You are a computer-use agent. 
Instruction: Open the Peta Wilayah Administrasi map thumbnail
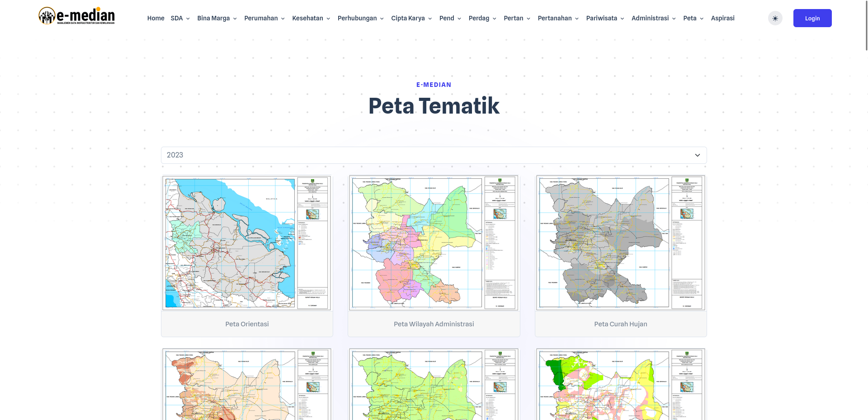[434, 243]
